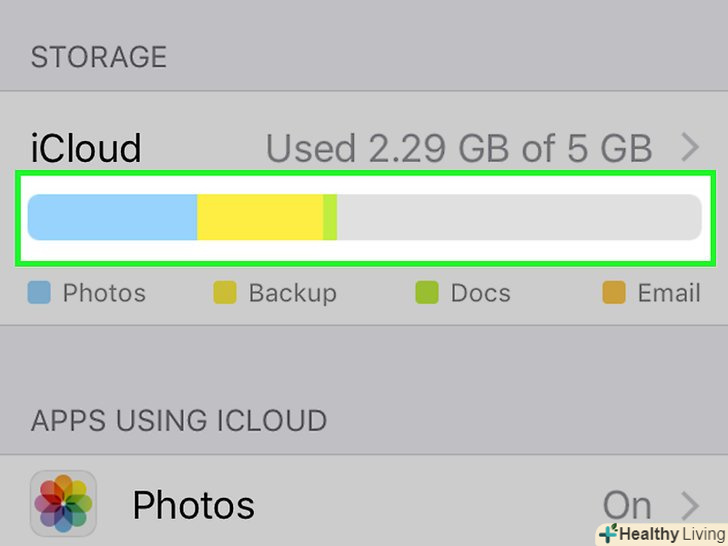Tap the green Docs legend swatch
The image size is (728, 546).
(427, 293)
